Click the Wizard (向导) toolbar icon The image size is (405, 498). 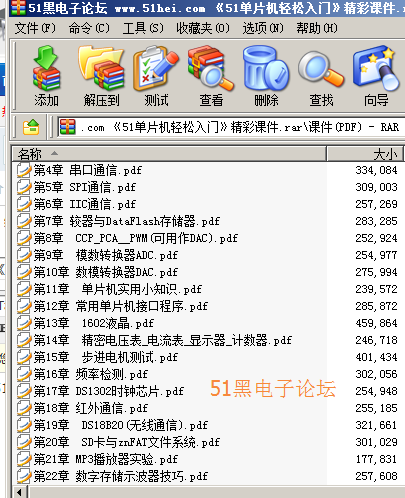[x=376, y=68]
